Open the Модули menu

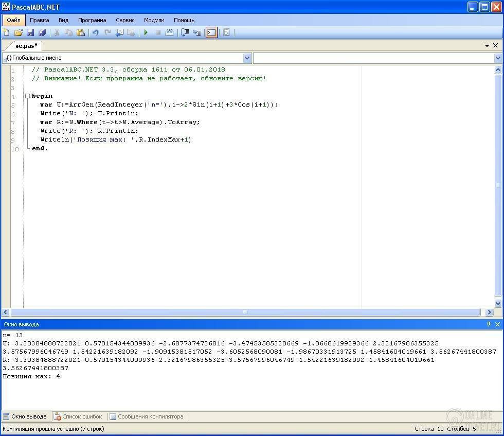pyautogui.click(x=154, y=20)
